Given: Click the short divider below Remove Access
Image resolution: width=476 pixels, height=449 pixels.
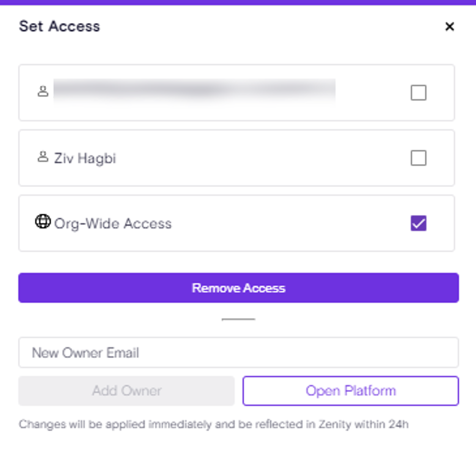Looking at the screenshot, I should pyautogui.click(x=238, y=319).
